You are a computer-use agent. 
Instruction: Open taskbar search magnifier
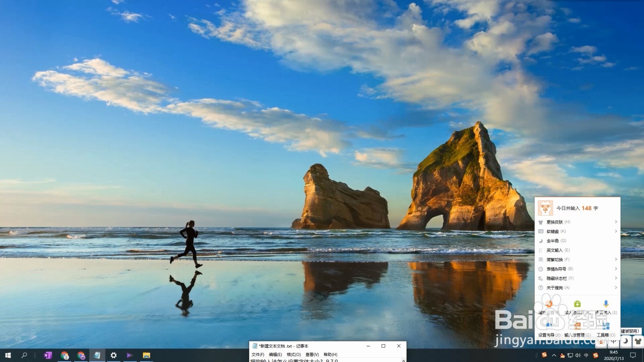coord(24,355)
